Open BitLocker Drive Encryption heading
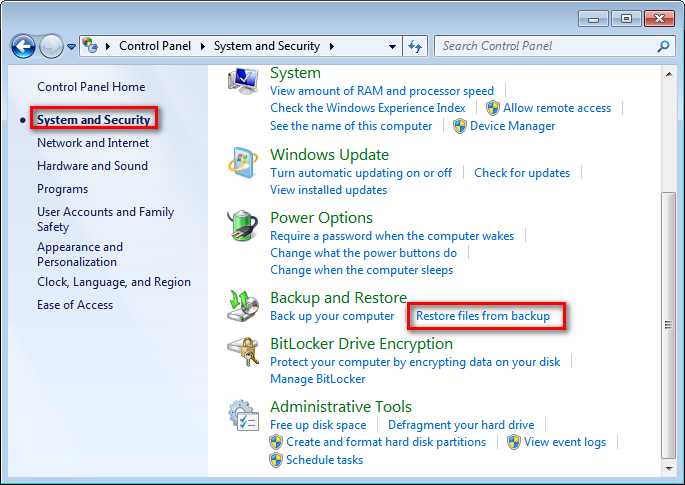Screen dimensions: 685x485 point(361,344)
